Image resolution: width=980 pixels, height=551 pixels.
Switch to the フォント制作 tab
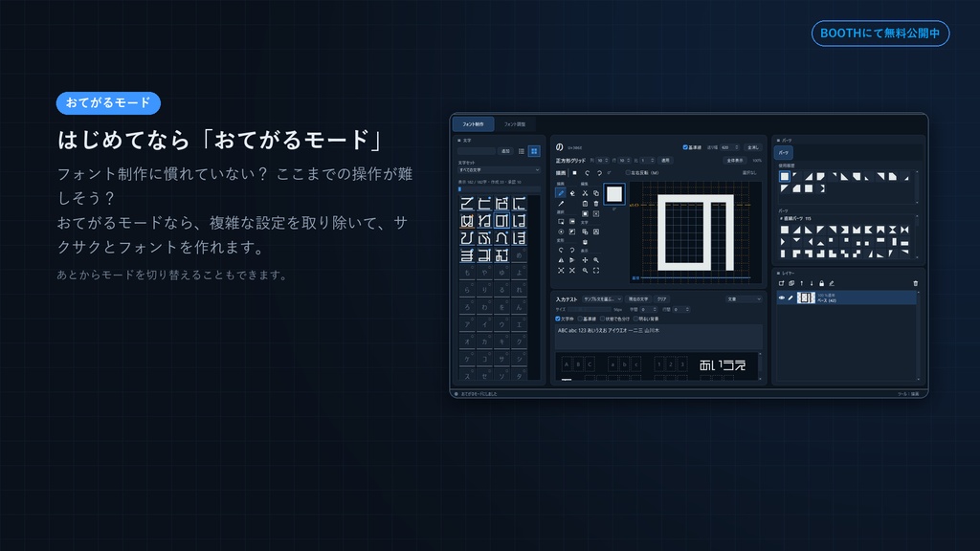click(x=473, y=123)
